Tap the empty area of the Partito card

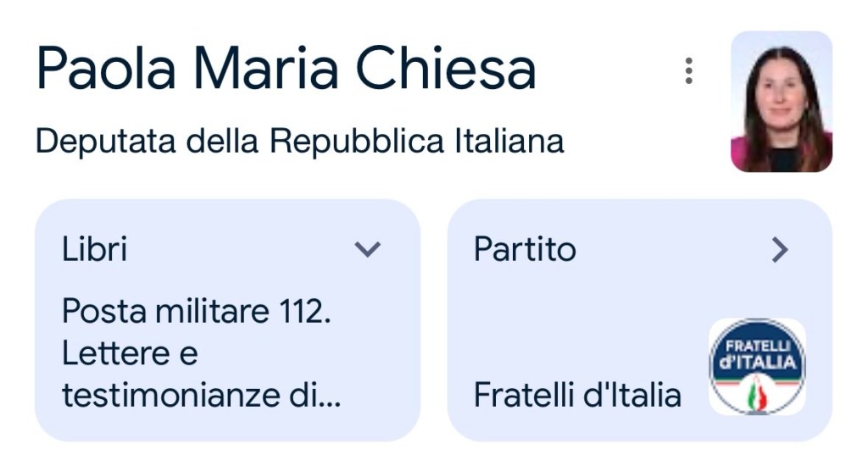click(x=576, y=322)
